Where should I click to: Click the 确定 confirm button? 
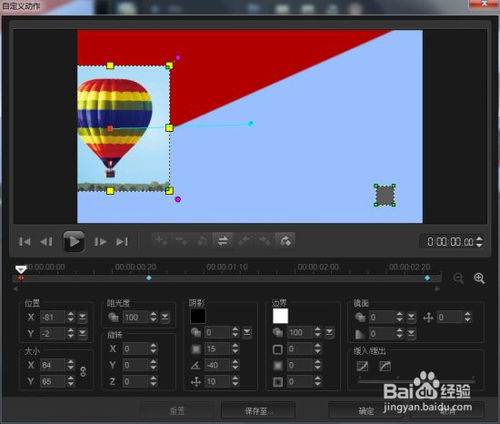366,410
